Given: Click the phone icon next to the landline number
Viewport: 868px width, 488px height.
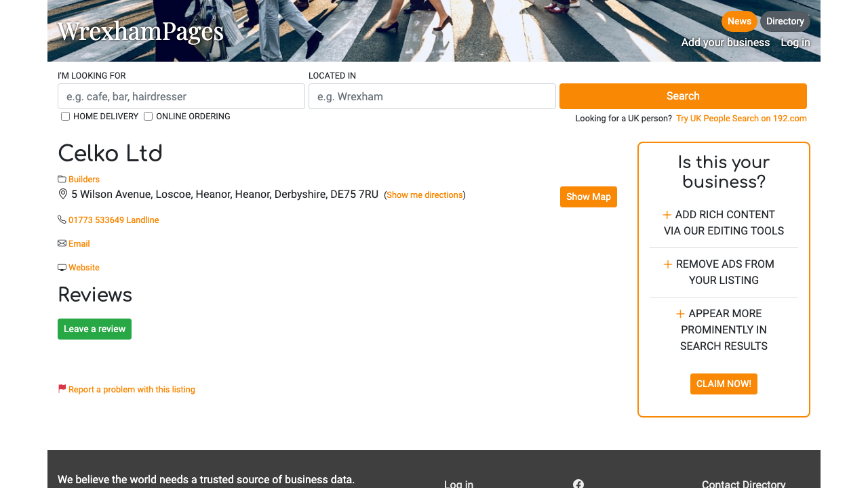Looking at the screenshot, I should pyautogui.click(x=62, y=219).
